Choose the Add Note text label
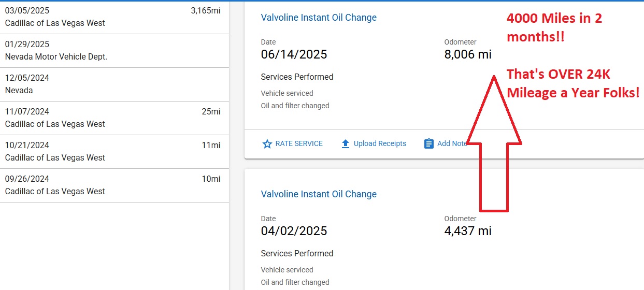 coord(451,144)
